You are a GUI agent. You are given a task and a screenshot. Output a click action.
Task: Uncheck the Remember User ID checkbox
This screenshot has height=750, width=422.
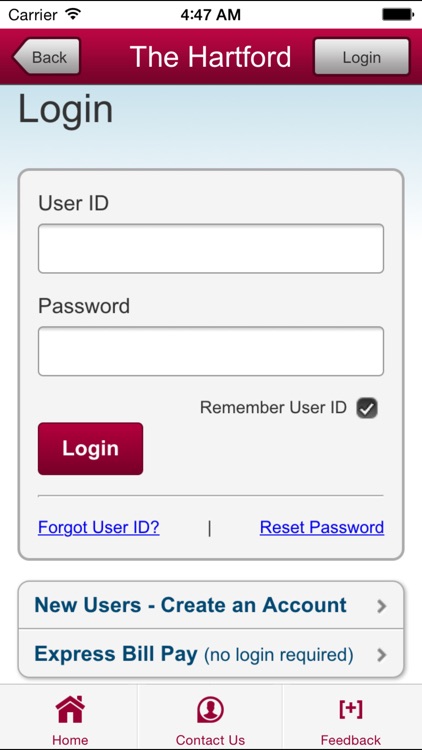coord(367,408)
